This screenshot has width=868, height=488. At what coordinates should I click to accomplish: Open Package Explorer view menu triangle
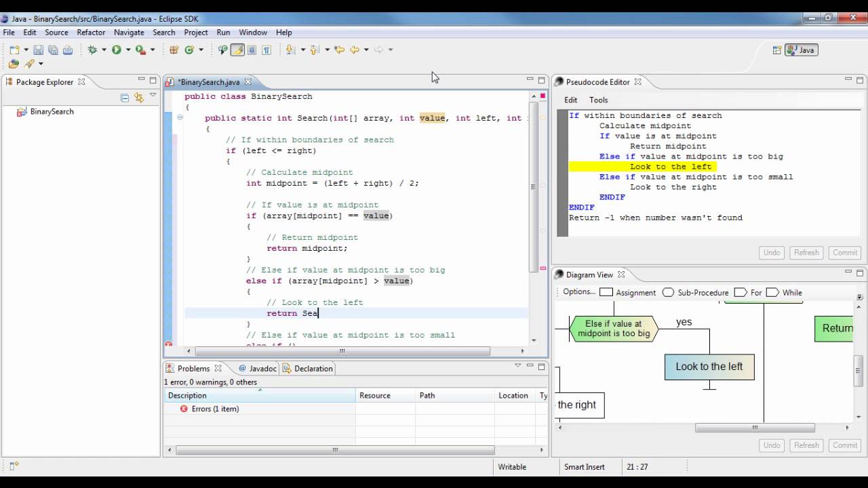(x=153, y=96)
